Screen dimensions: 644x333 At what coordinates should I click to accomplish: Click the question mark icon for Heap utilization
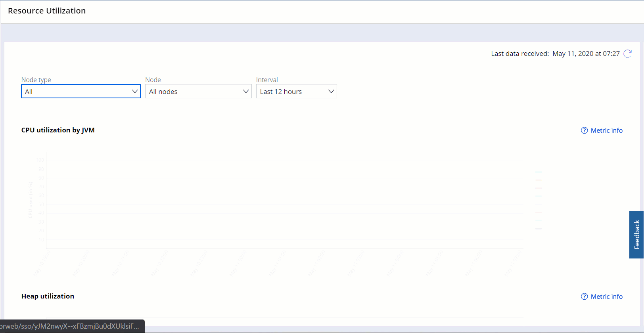(x=584, y=297)
